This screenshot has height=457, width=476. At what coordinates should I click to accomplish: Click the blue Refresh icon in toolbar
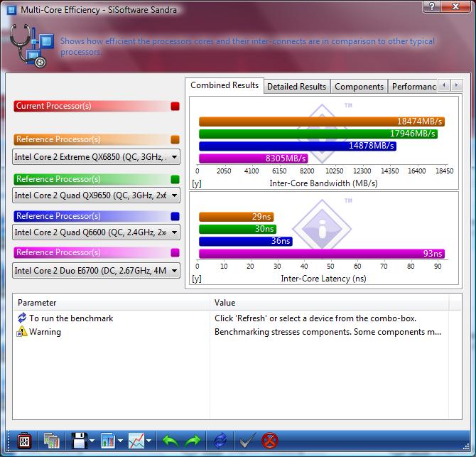(220, 441)
